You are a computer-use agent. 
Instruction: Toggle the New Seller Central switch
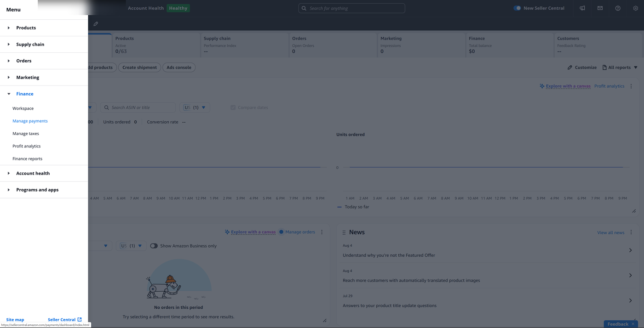tap(517, 8)
